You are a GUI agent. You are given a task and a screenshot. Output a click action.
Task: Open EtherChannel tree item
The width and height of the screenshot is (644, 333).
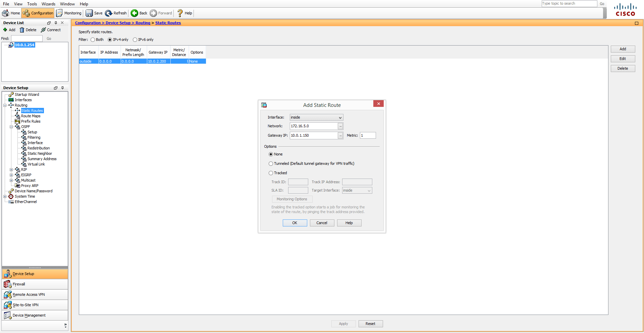pyautogui.click(x=26, y=202)
